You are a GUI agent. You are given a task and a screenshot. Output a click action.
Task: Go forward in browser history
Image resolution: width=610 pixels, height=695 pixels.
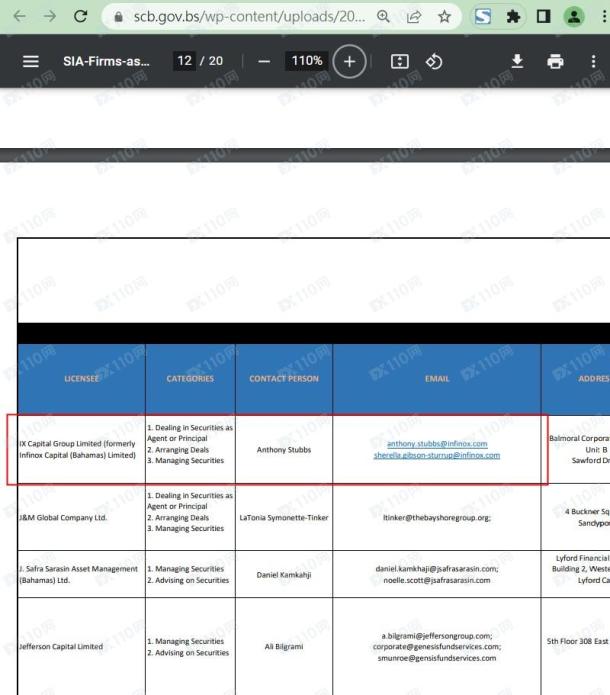click(50, 16)
